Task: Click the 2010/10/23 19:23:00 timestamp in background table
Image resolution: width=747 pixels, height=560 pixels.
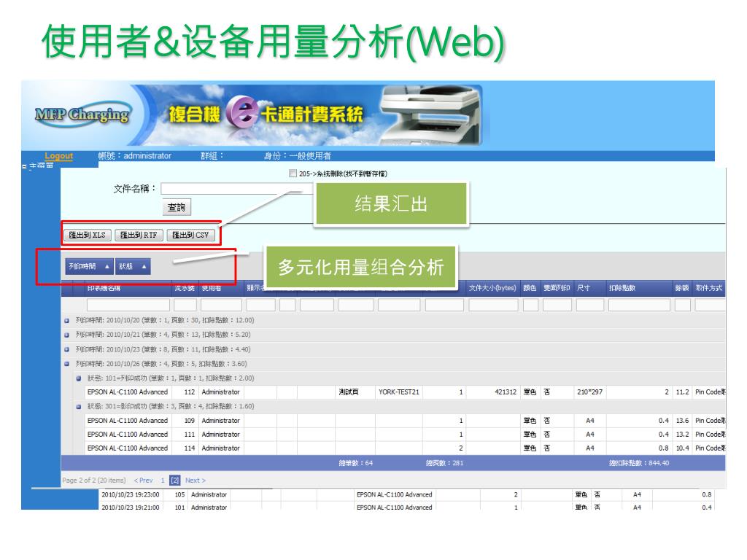Action: click(x=131, y=495)
